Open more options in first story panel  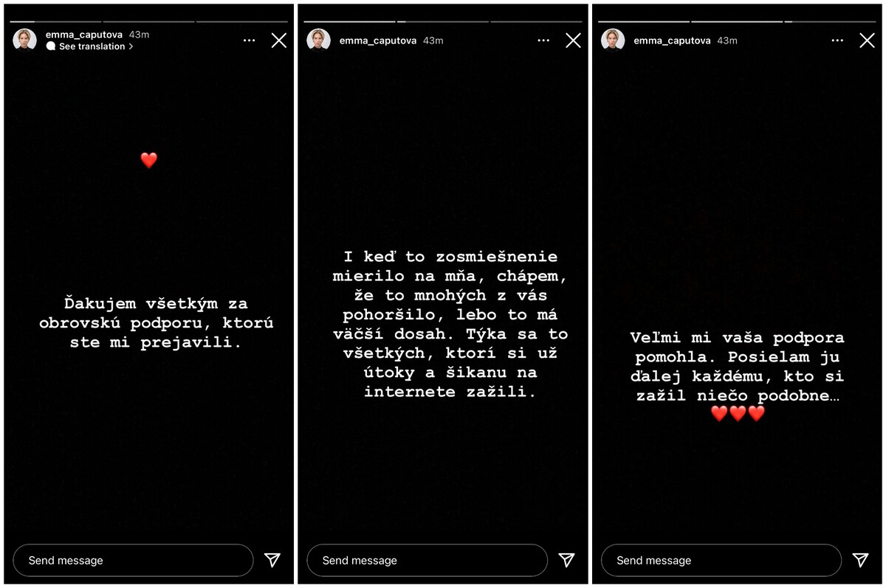[x=249, y=41]
